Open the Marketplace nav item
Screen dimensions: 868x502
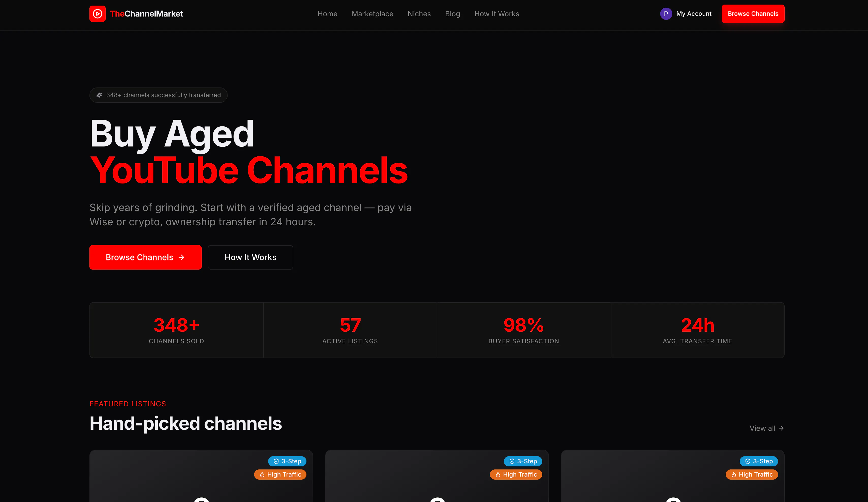tap(372, 14)
